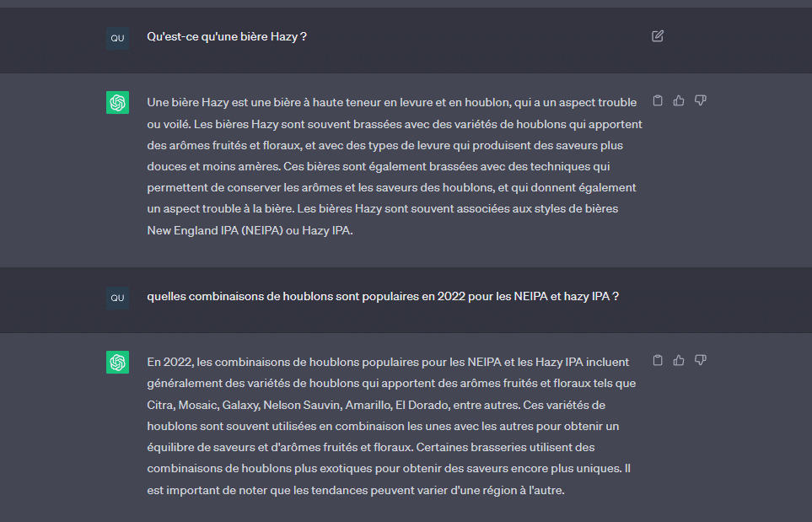Viewport: 812px width, 522px height.
Task: Click the line "New England IPA (NEIPA) ou Hazy IPA."
Action: click(x=250, y=230)
